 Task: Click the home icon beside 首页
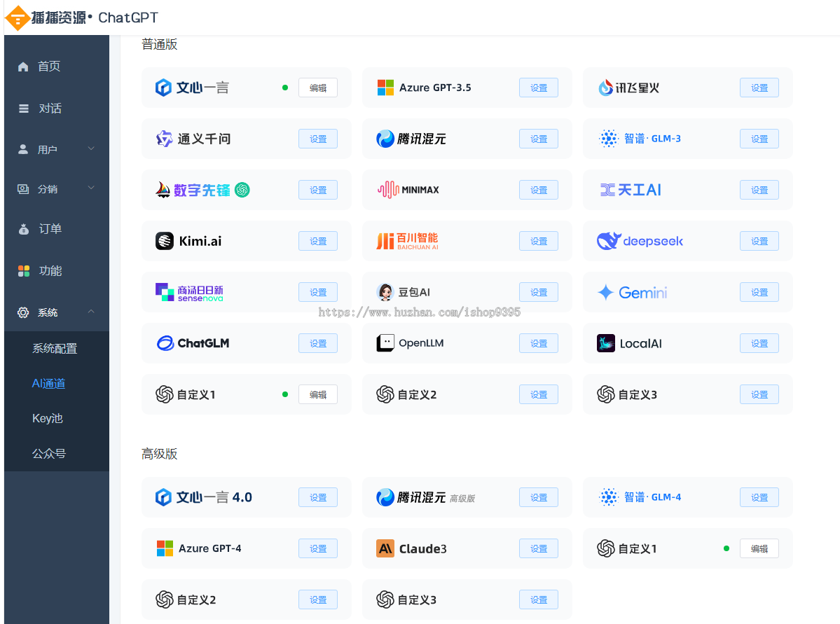point(23,67)
